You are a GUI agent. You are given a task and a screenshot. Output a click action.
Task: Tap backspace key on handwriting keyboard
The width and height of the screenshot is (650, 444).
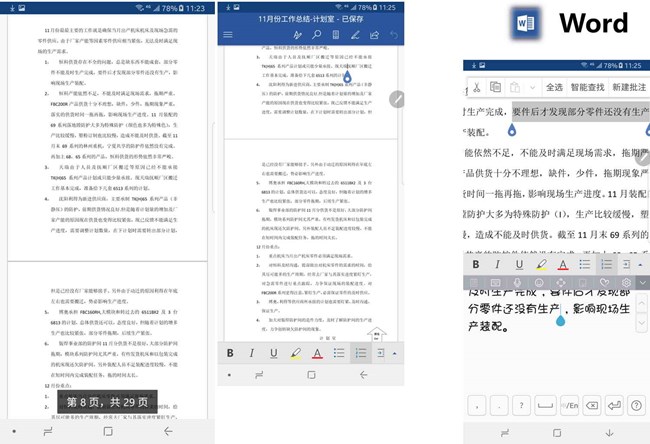pyautogui.click(x=592, y=405)
